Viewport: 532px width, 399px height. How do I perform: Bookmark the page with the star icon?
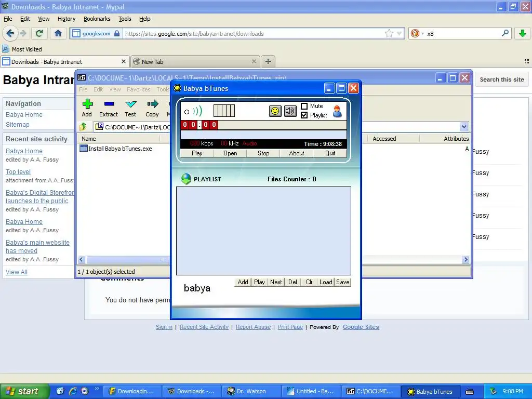389,33
